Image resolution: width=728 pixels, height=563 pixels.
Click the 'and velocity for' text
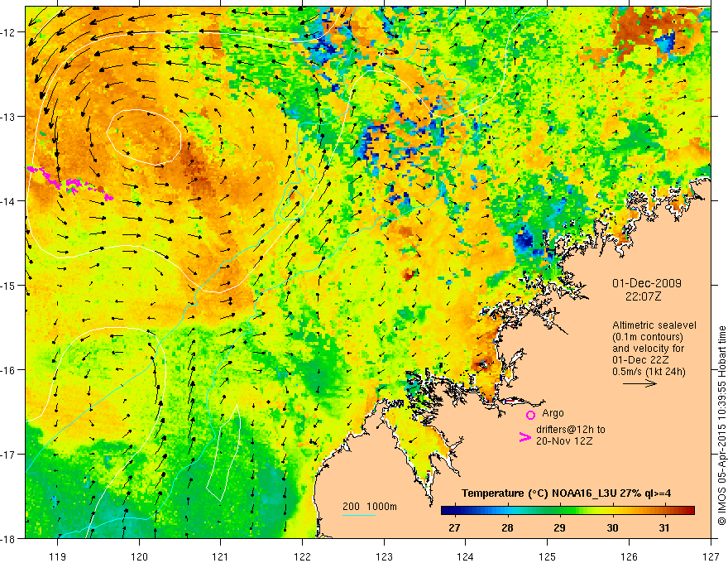coord(648,349)
